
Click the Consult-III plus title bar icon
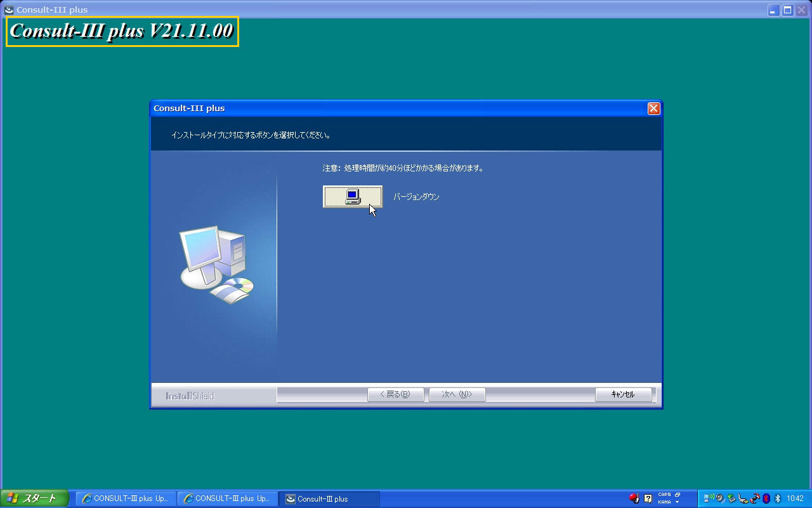point(9,10)
